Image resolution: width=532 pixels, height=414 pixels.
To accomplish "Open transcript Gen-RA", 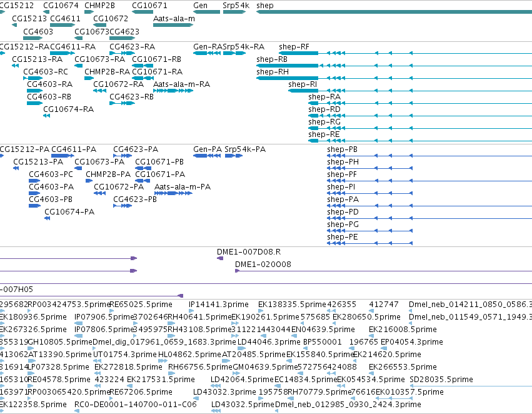I will click(208, 46).
